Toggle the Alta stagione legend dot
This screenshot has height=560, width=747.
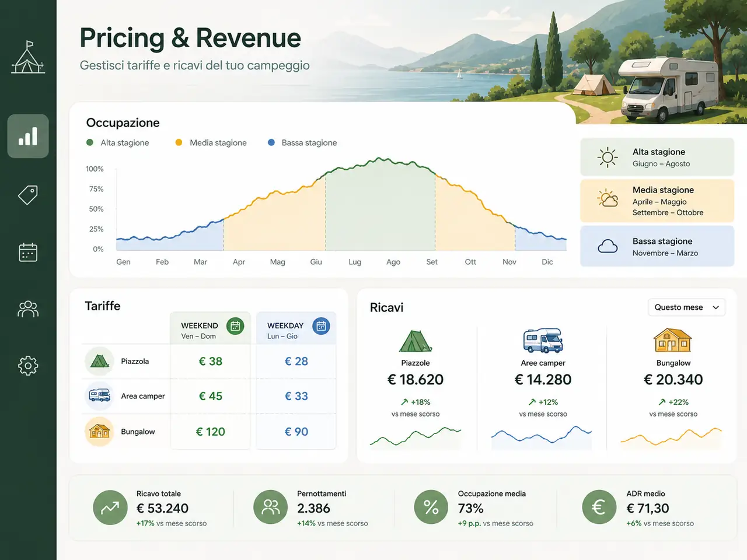click(x=90, y=142)
